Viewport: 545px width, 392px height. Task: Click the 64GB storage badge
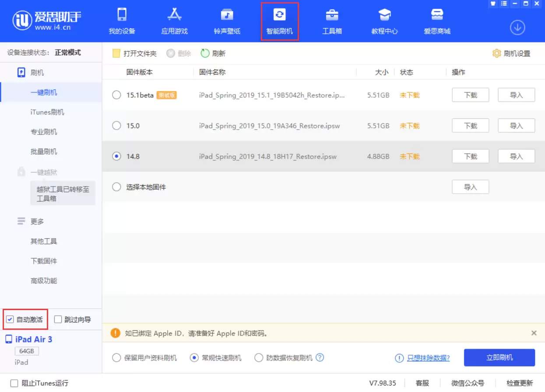pyautogui.click(x=27, y=351)
